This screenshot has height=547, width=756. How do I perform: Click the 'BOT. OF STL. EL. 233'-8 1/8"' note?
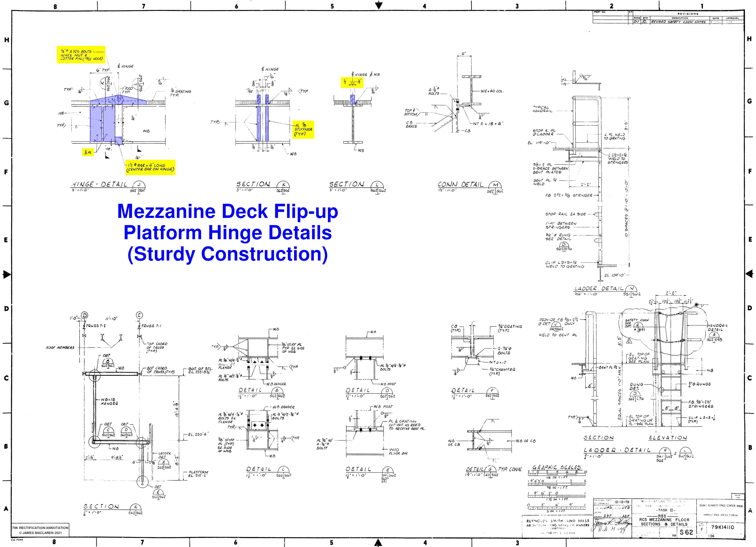[x=201, y=370]
